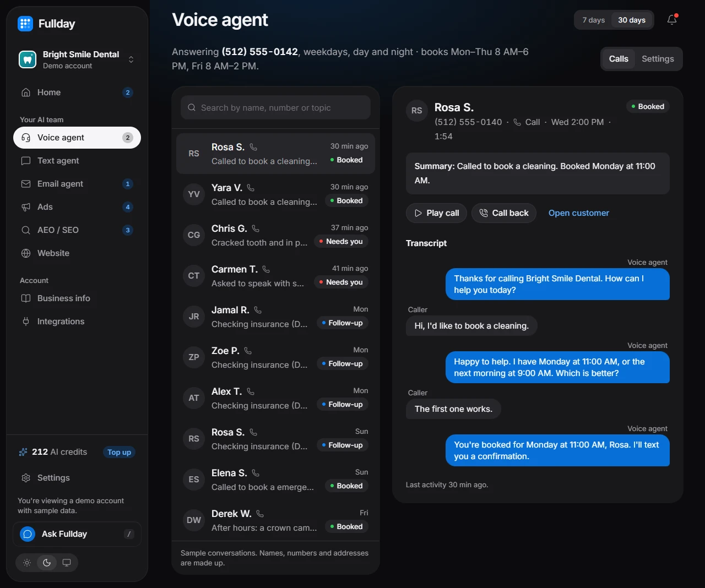Screen dimensions: 705x588
Task: Open Carmen T. call row
Action: [275, 276]
